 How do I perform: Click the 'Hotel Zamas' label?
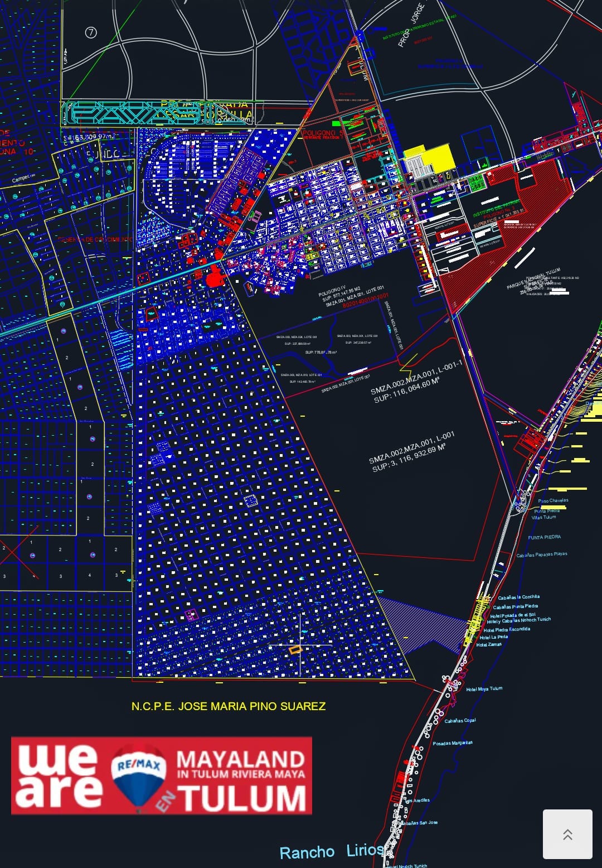pos(489,644)
